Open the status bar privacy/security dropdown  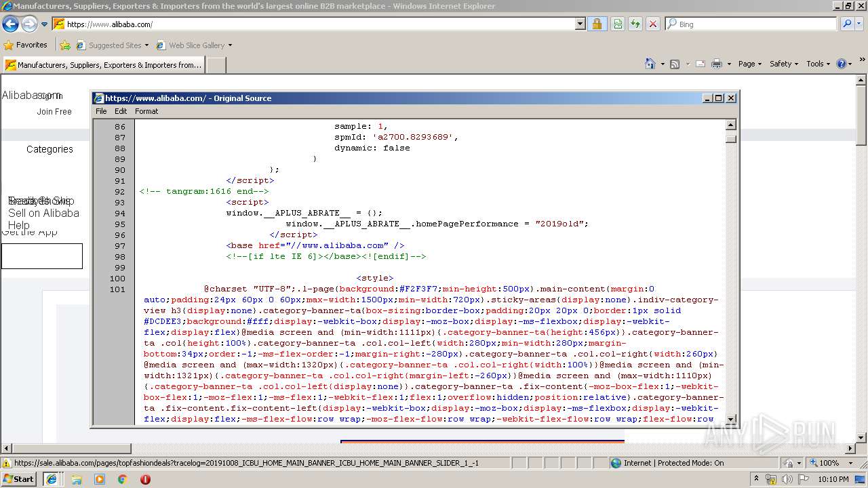point(791,463)
